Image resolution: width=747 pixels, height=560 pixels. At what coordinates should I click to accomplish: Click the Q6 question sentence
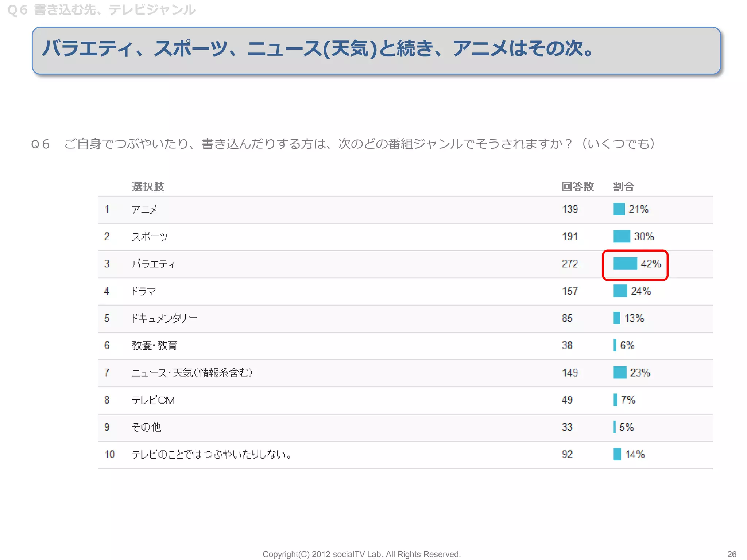coord(343,144)
